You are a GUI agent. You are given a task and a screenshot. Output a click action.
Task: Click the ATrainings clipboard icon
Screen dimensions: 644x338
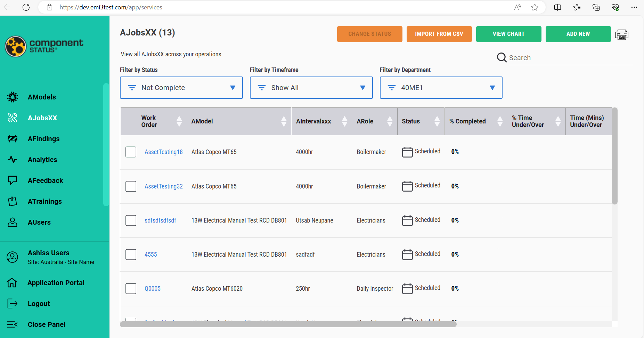tap(13, 201)
